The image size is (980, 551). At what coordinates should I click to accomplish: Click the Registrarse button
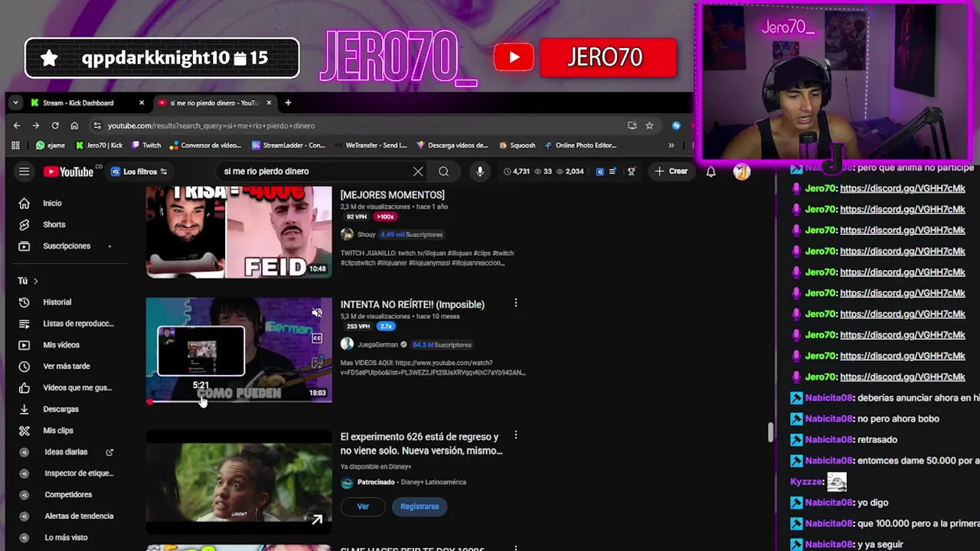[x=420, y=507]
